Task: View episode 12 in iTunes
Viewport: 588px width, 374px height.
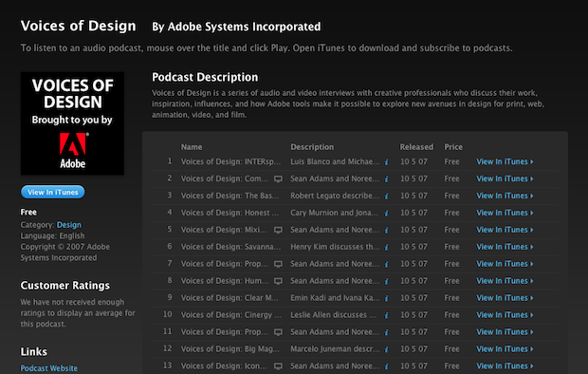Action: point(505,348)
